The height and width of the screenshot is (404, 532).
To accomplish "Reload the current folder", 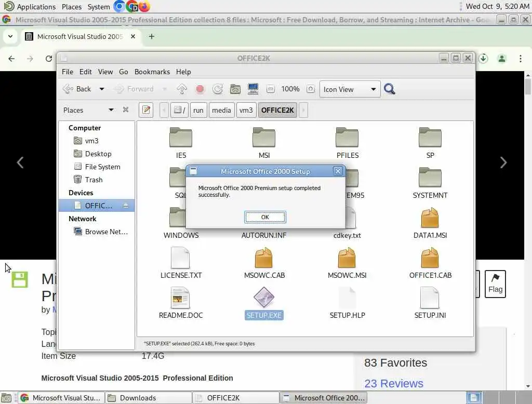I will pyautogui.click(x=218, y=89).
